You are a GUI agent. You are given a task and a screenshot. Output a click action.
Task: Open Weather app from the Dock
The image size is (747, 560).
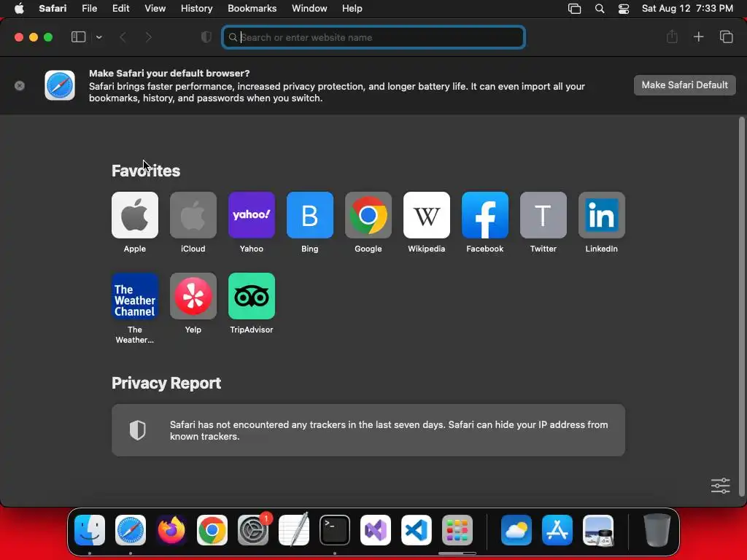point(516,530)
